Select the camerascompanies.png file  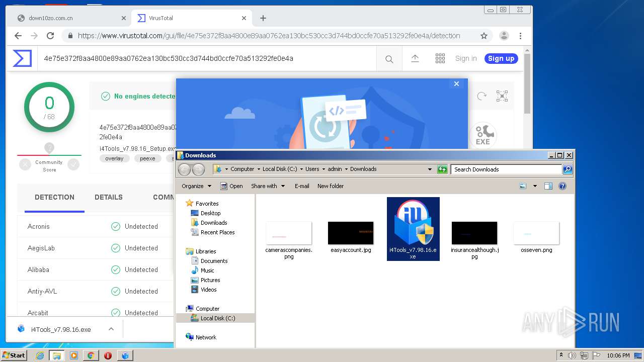pos(289,240)
